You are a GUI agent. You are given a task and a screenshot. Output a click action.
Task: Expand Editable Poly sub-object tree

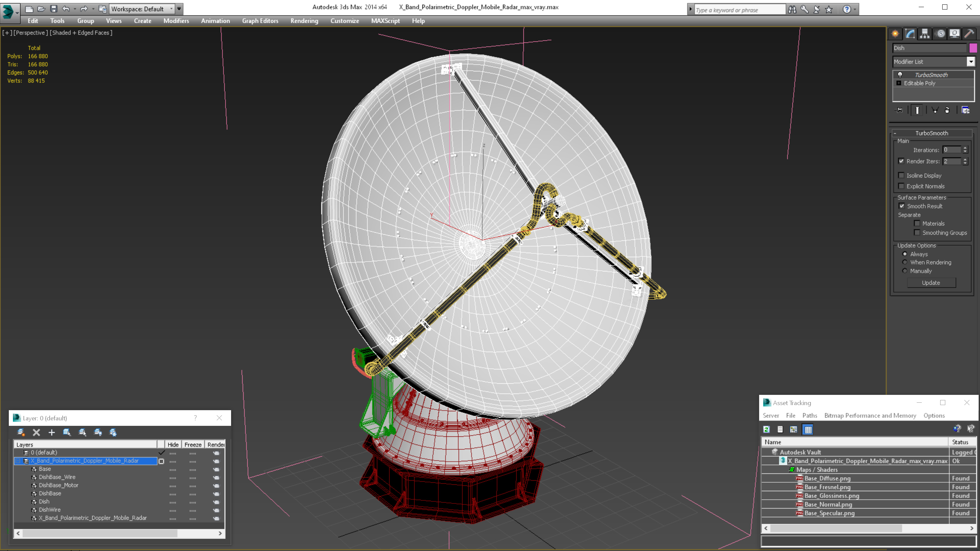pyautogui.click(x=899, y=83)
